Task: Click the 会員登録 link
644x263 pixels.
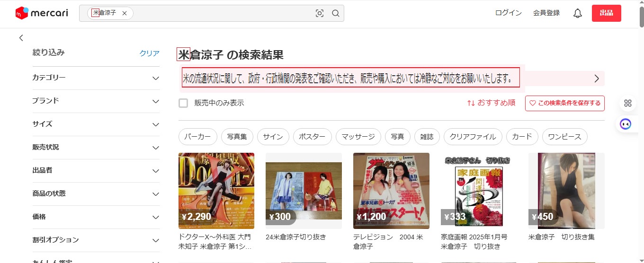Action: click(x=546, y=13)
